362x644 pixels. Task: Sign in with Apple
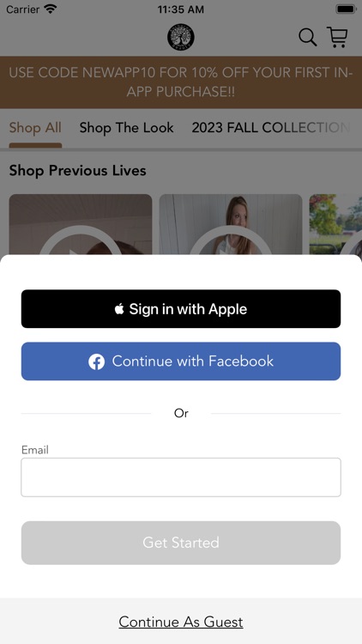tap(181, 309)
